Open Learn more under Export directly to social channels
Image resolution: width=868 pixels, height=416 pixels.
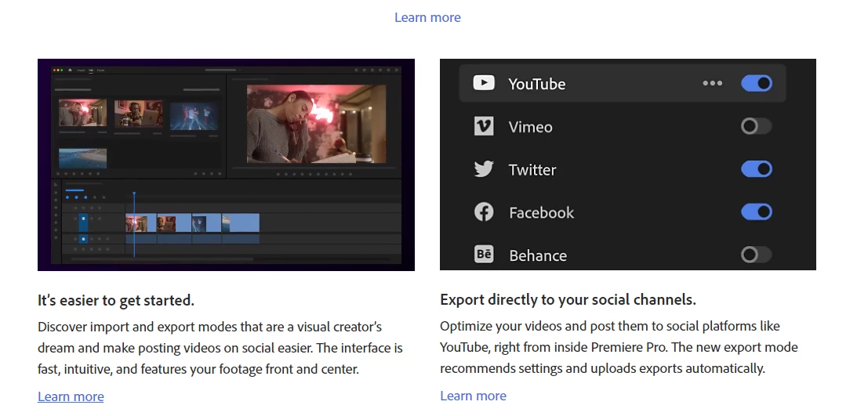[474, 396]
